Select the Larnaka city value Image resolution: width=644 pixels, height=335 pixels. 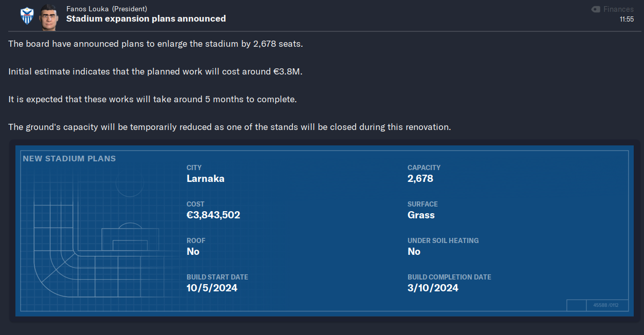[x=206, y=179]
